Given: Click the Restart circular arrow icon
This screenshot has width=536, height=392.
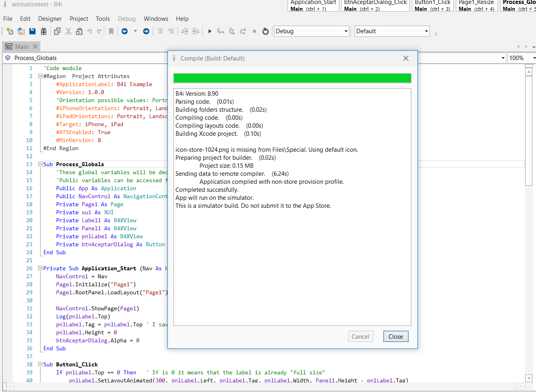Looking at the screenshot, I should [x=265, y=31].
